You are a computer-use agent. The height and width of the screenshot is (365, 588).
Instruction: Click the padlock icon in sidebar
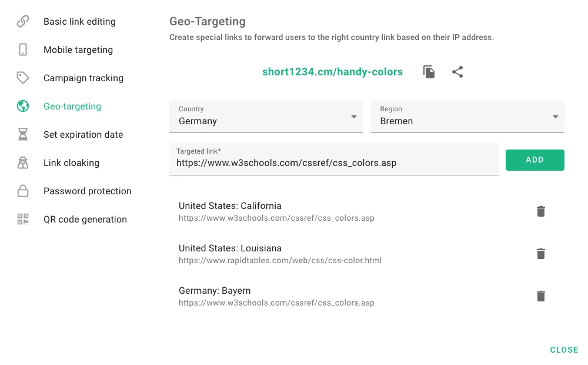click(x=23, y=191)
